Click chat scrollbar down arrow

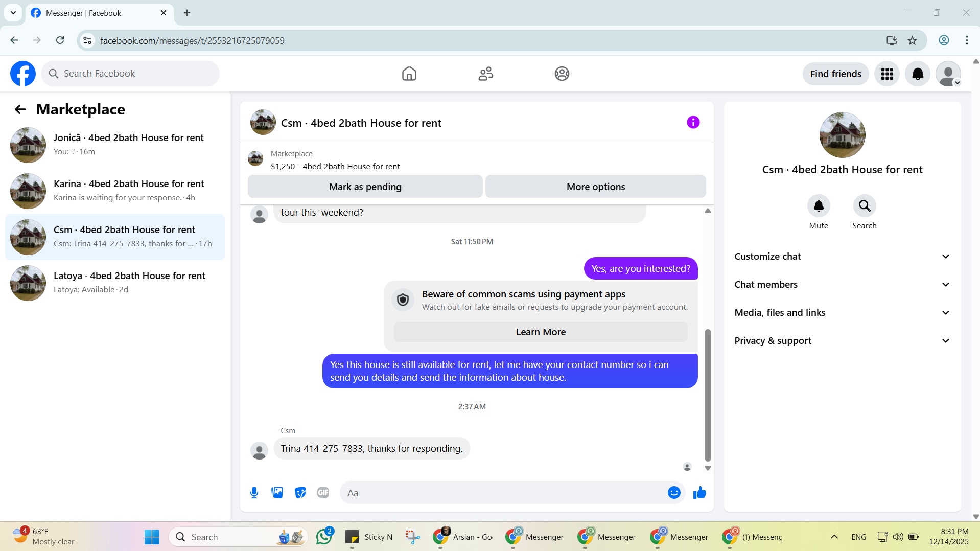708,468
